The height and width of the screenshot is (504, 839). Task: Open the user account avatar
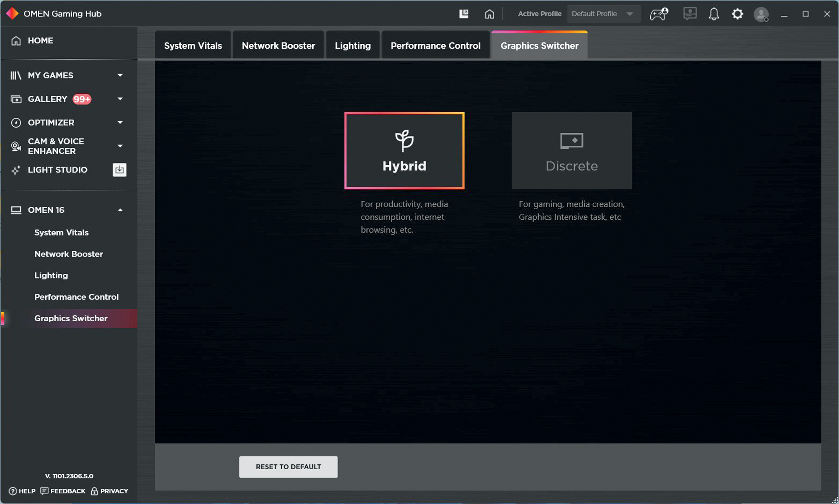[761, 15]
